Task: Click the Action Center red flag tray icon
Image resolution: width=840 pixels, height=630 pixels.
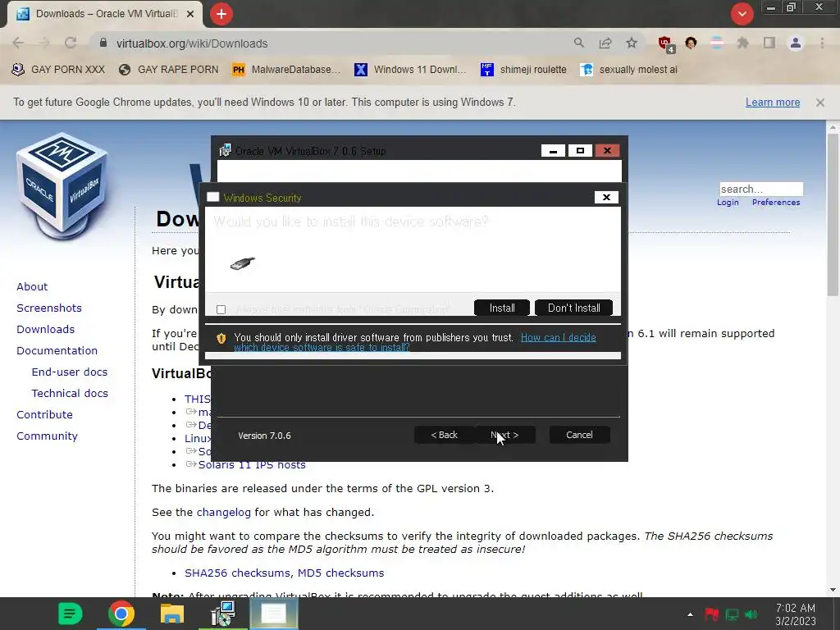Action: click(x=711, y=614)
